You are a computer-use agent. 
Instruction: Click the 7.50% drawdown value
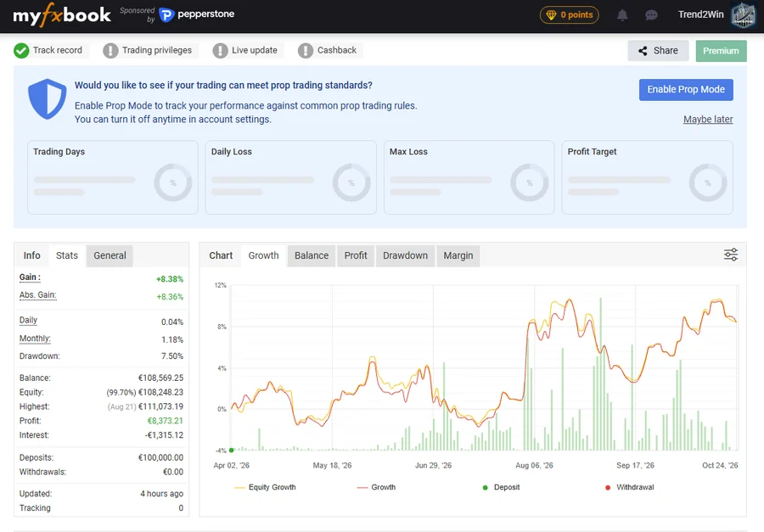click(172, 356)
